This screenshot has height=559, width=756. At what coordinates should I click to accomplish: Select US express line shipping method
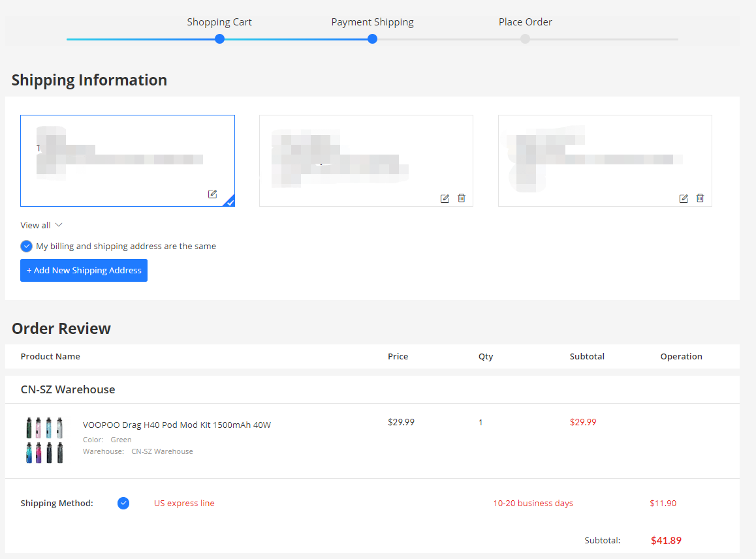pos(123,503)
